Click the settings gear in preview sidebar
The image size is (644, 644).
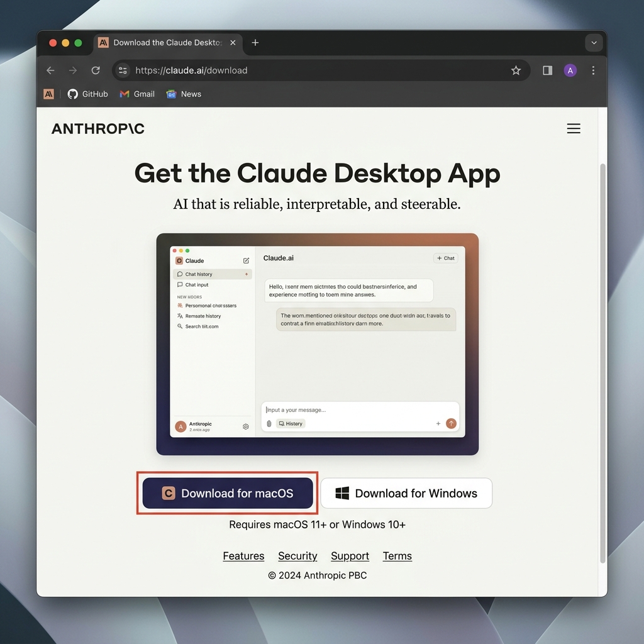[246, 427]
